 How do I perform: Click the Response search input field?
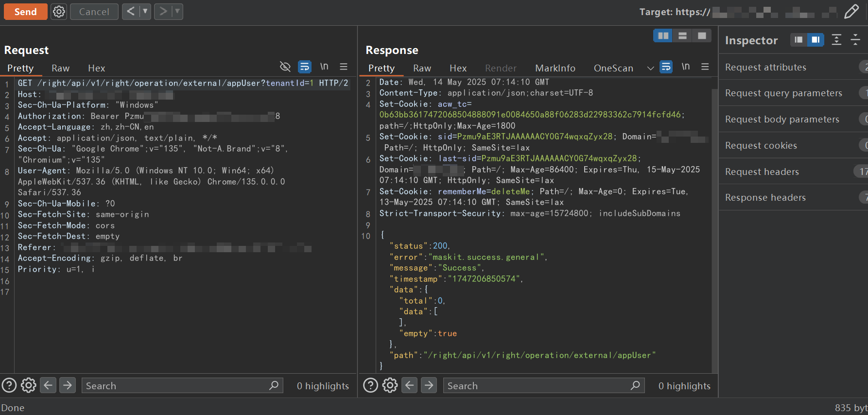544,385
